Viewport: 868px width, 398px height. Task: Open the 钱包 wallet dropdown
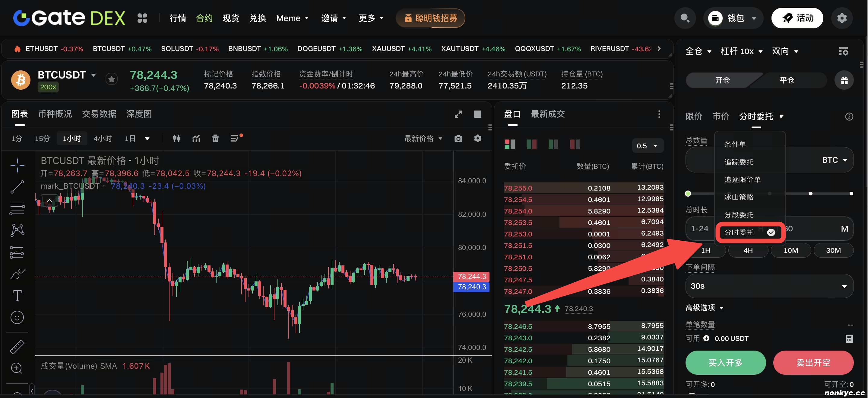tap(733, 18)
